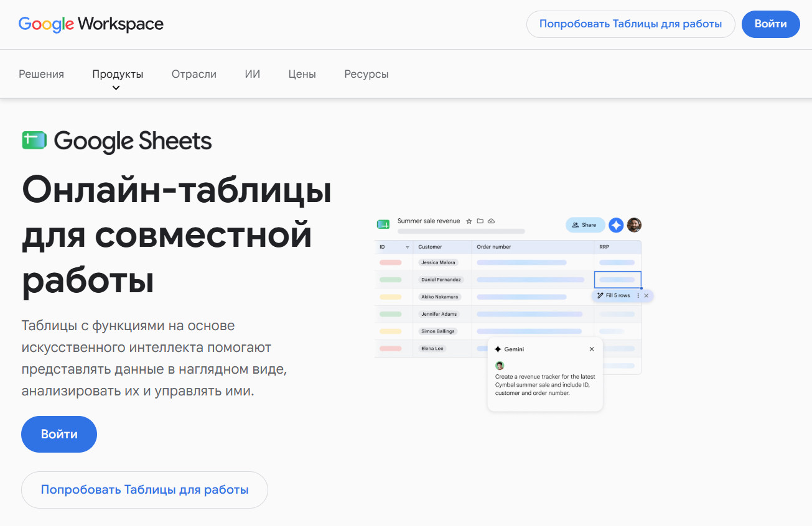Click the Customer column header
The width and height of the screenshot is (812, 526).
point(430,247)
